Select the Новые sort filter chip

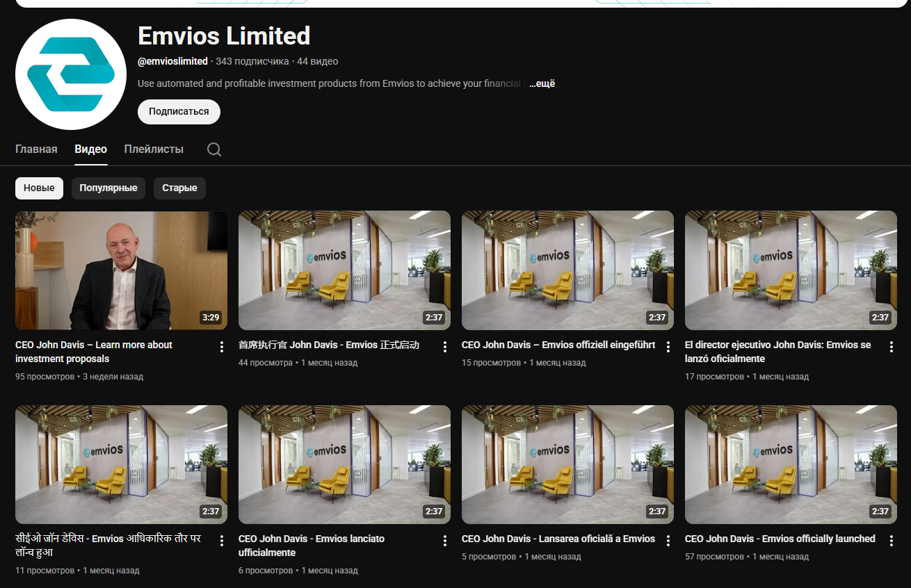(x=39, y=188)
